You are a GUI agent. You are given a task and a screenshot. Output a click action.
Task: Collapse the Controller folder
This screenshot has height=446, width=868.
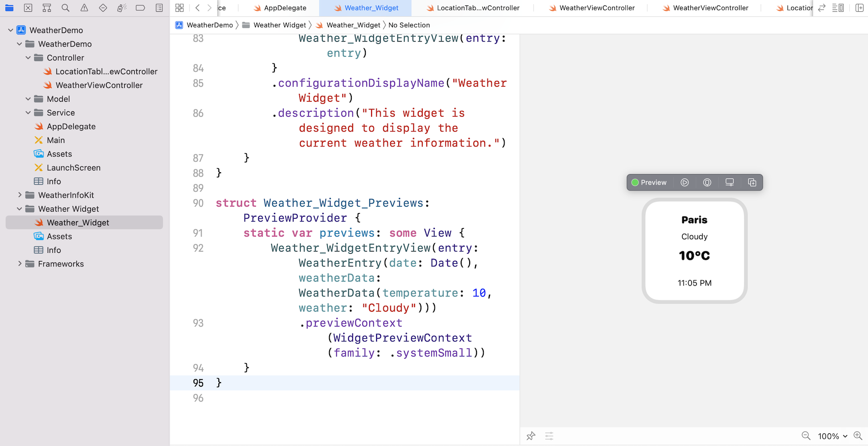pos(28,58)
